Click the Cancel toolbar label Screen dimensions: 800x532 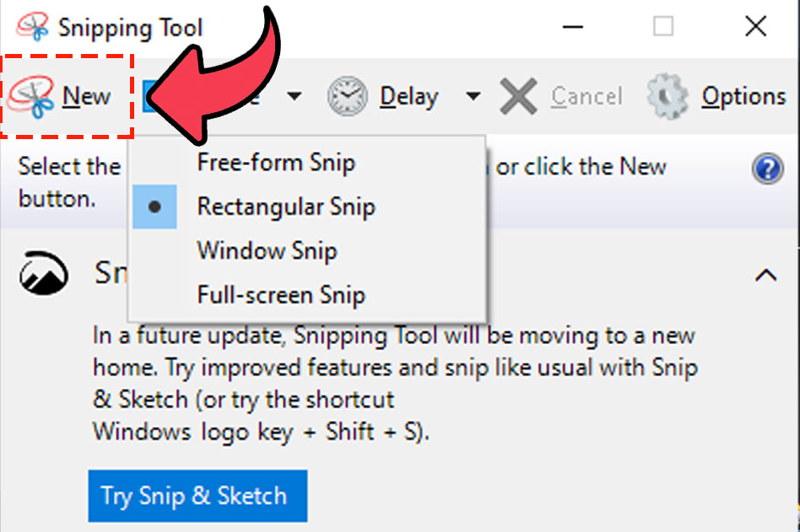586,96
